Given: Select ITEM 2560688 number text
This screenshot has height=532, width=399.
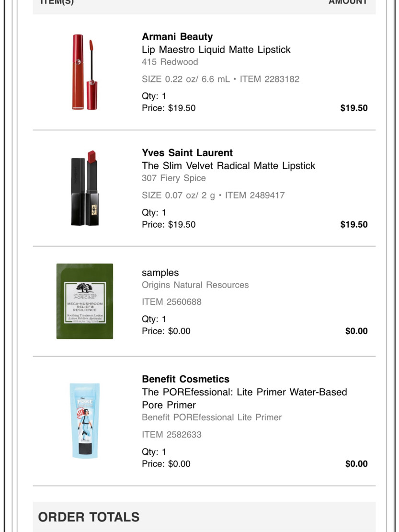Looking at the screenshot, I should click(x=171, y=301).
